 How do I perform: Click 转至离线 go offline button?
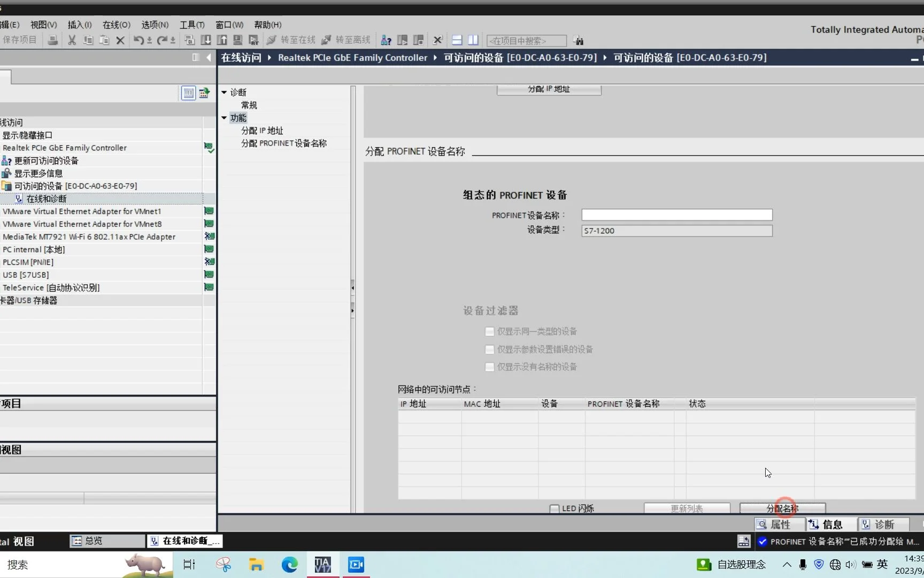(x=346, y=40)
